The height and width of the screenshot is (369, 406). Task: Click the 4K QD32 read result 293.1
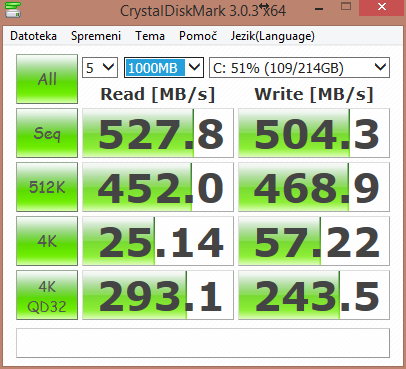[x=158, y=295]
